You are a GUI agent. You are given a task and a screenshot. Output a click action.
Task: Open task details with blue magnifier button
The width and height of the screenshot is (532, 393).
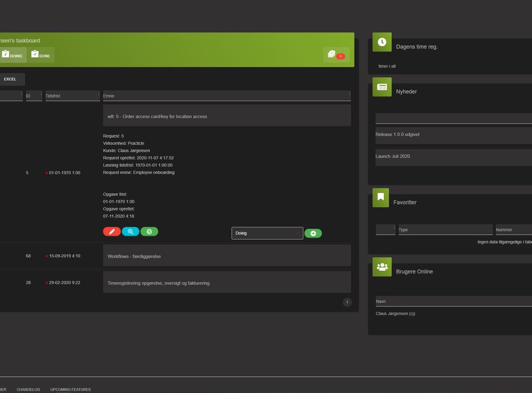130,232
